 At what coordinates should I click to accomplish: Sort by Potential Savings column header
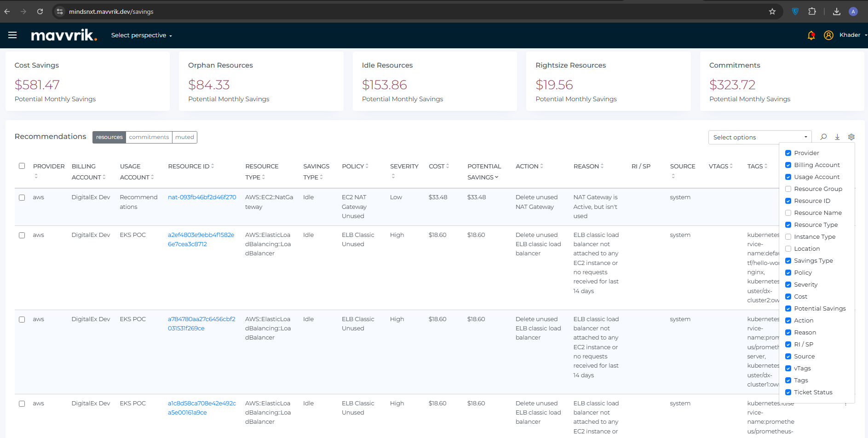(x=484, y=172)
